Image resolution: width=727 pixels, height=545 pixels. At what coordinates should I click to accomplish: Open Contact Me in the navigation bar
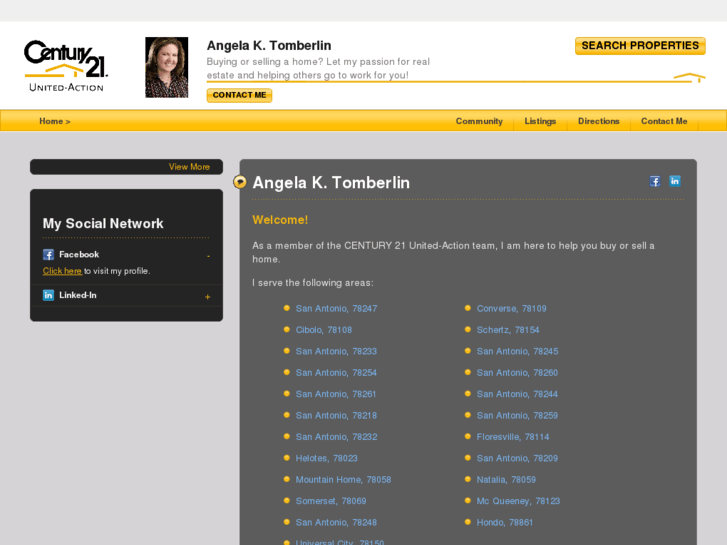pyautogui.click(x=664, y=121)
